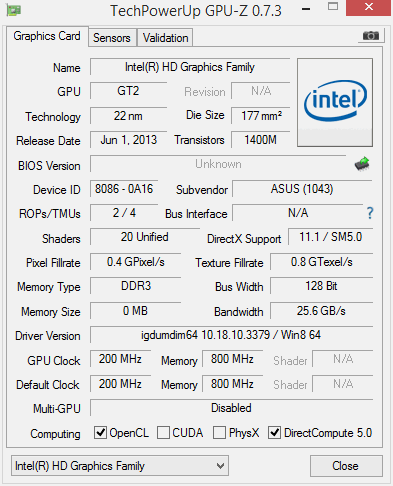Switch to the Validation tab
393x486 pixels.
(165, 38)
